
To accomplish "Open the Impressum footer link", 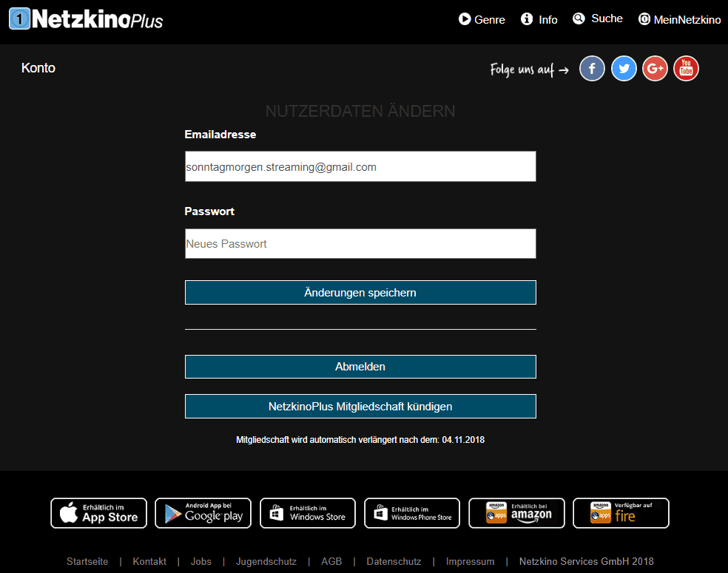I will [470, 561].
